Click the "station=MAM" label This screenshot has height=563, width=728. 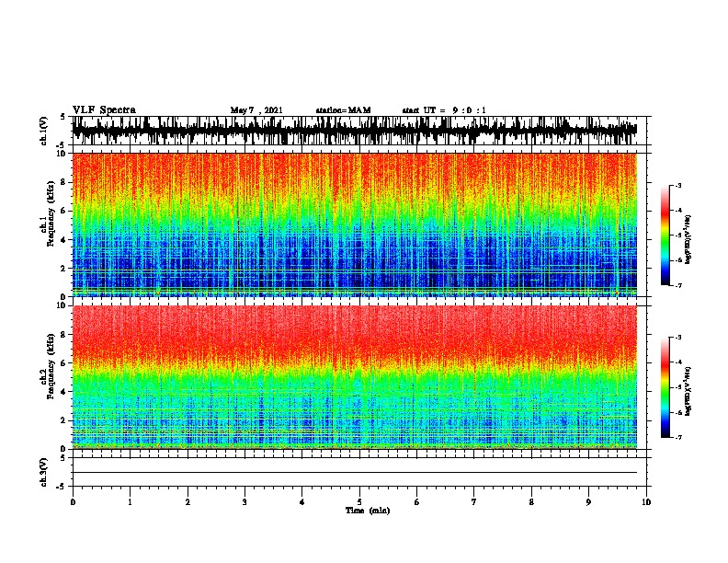(344, 110)
